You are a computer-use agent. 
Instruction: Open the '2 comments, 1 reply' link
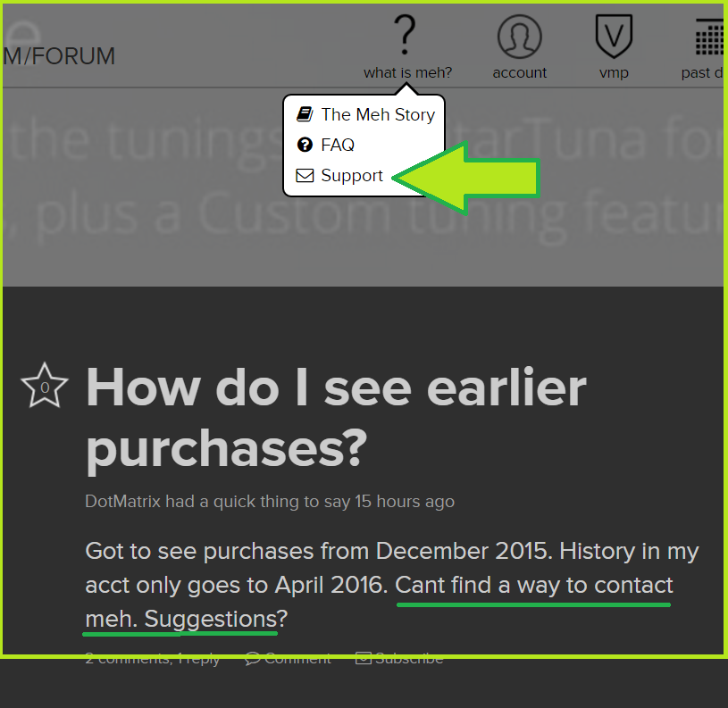[x=152, y=659]
